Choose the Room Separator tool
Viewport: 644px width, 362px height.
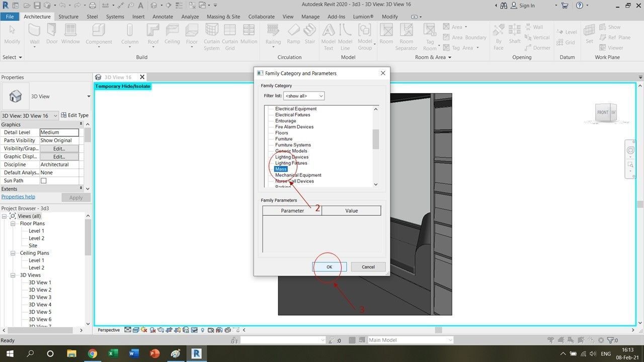406,37
